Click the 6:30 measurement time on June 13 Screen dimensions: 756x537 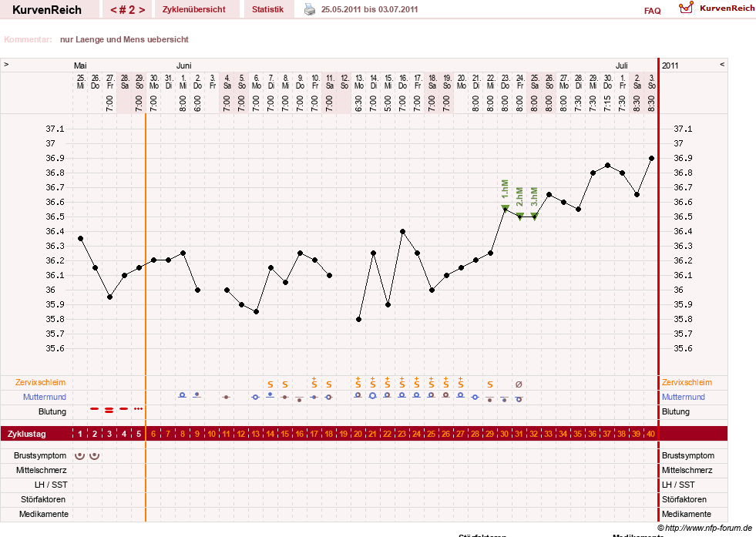click(x=358, y=104)
